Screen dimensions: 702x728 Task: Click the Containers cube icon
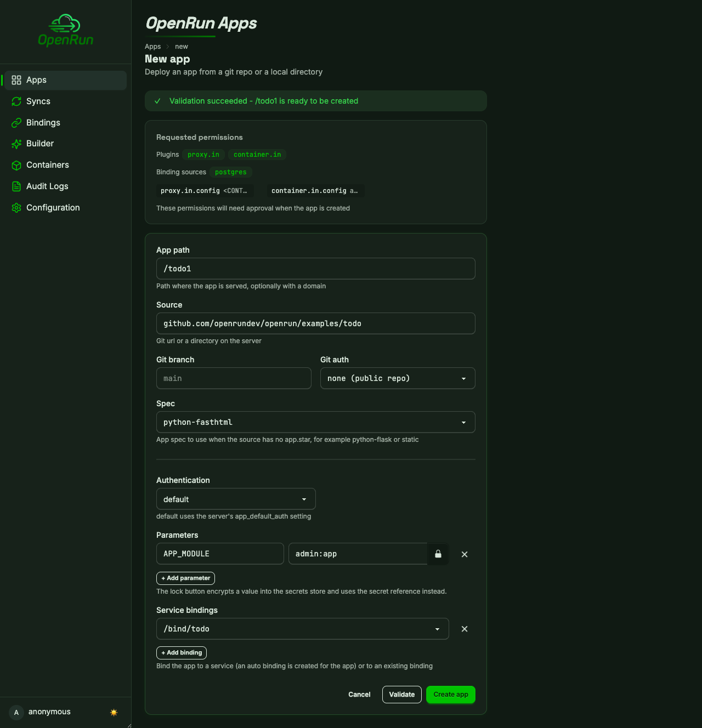[x=16, y=165]
